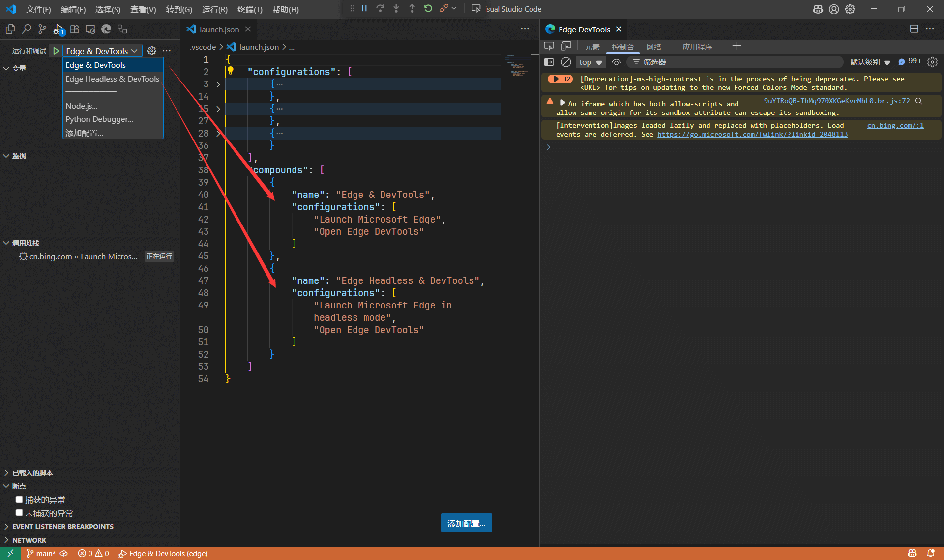Open the Accounts icon in the title bar
944x560 pixels.
[834, 9]
